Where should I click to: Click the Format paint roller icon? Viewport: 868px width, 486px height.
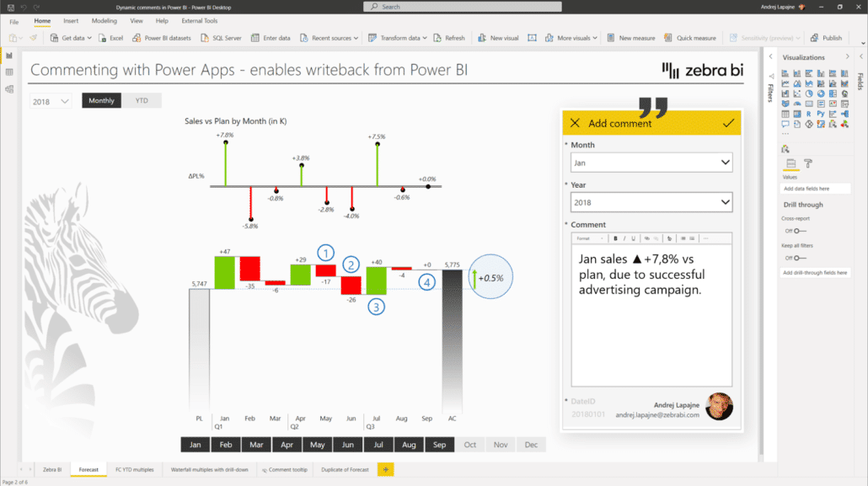[x=807, y=163]
